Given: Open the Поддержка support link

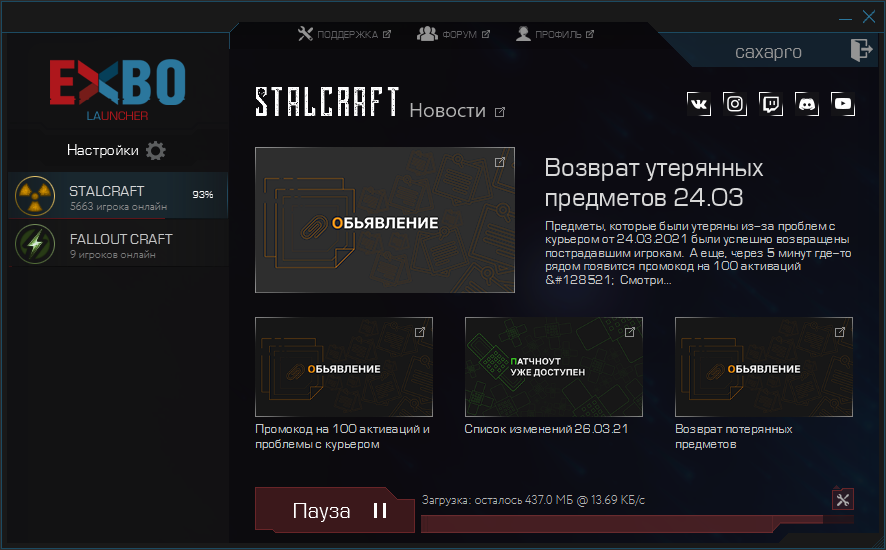Looking at the screenshot, I should (x=344, y=34).
